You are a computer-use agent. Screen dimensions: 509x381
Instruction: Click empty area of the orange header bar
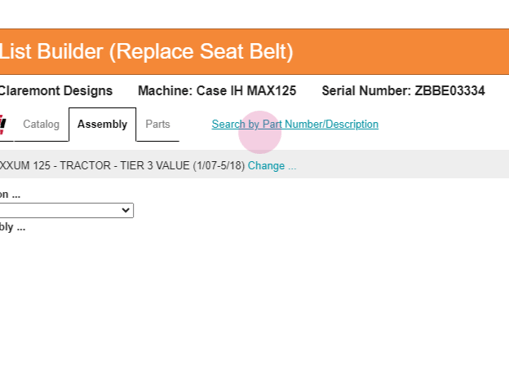pyautogui.click(x=400, y=52)
